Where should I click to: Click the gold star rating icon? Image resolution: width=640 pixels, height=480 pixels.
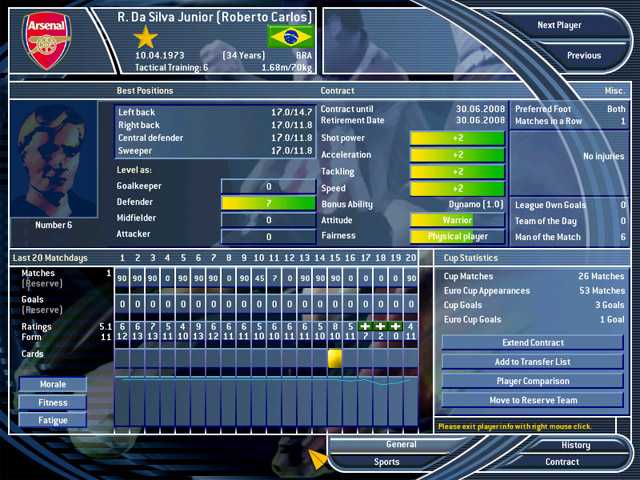(147, 38)
